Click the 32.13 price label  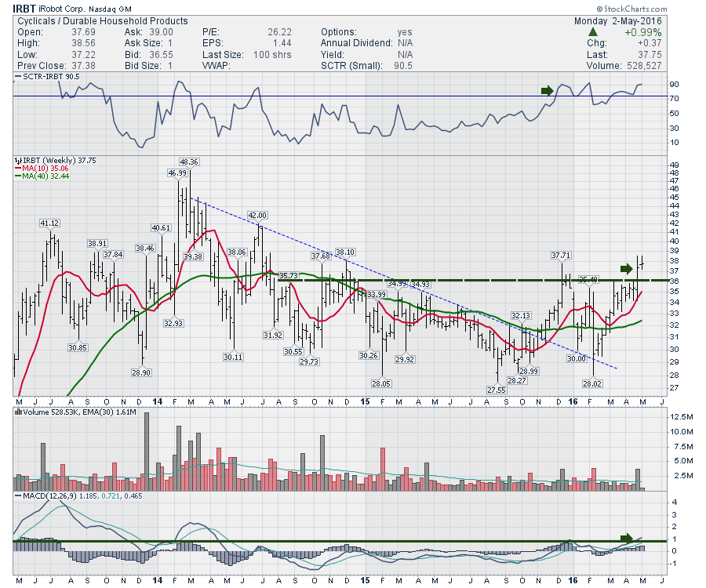[x=521, y=316]
